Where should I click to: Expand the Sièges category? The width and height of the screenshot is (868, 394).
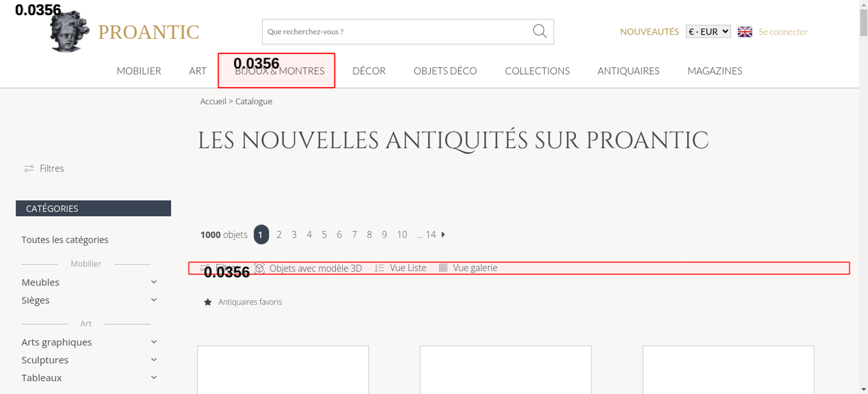point(154,300)
